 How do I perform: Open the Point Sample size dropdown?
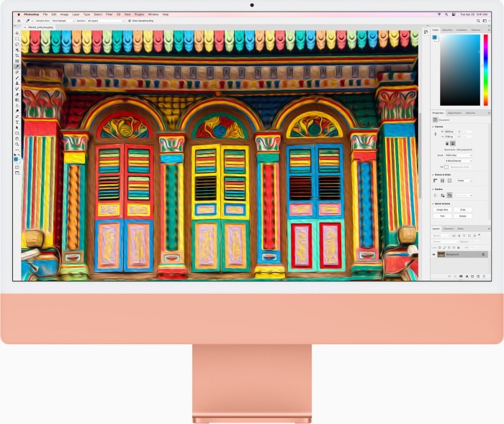pyautogui.click(x=61, y=21)
